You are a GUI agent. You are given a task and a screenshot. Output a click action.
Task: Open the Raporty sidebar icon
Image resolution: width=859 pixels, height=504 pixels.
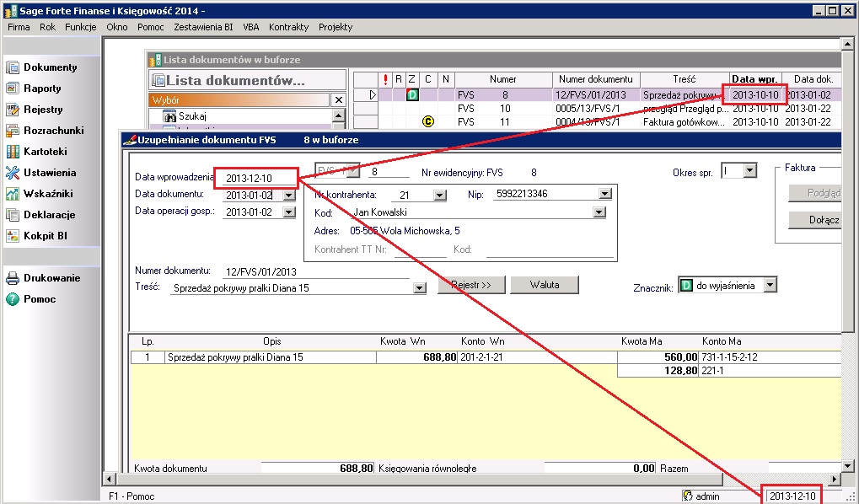click(x=13, y=88)
